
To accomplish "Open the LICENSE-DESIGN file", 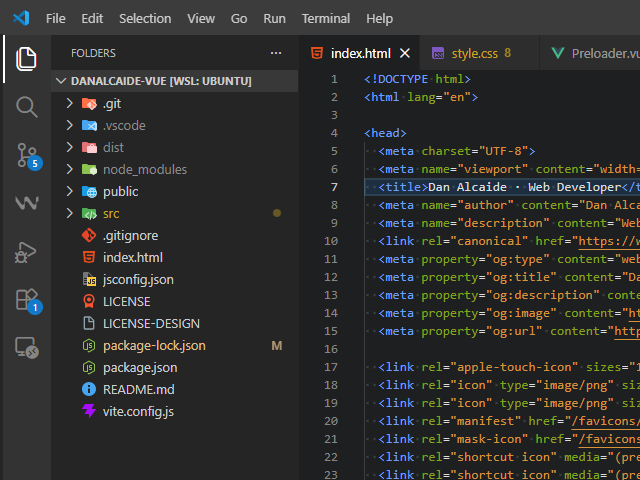I will click(175, 324).
